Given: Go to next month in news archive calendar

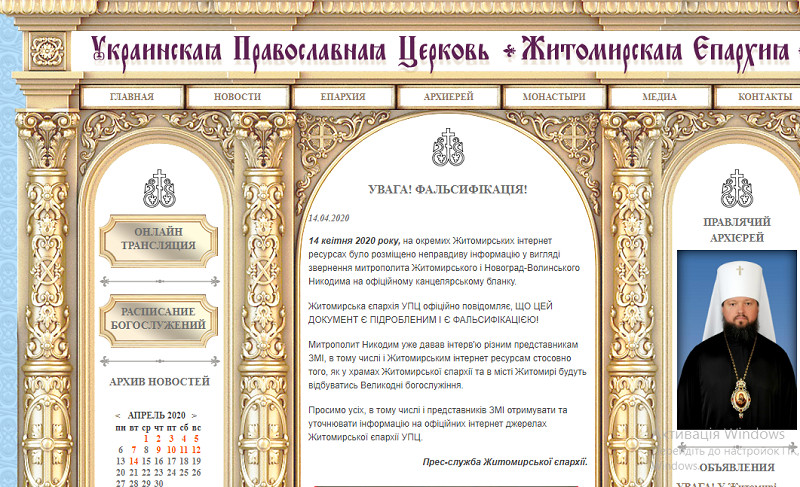Looking at the screenshot, I should (195, 415).
